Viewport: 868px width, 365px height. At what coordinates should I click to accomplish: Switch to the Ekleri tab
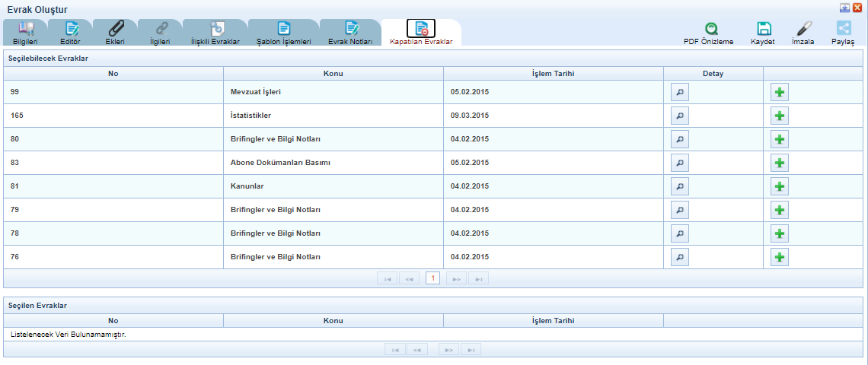115,33
